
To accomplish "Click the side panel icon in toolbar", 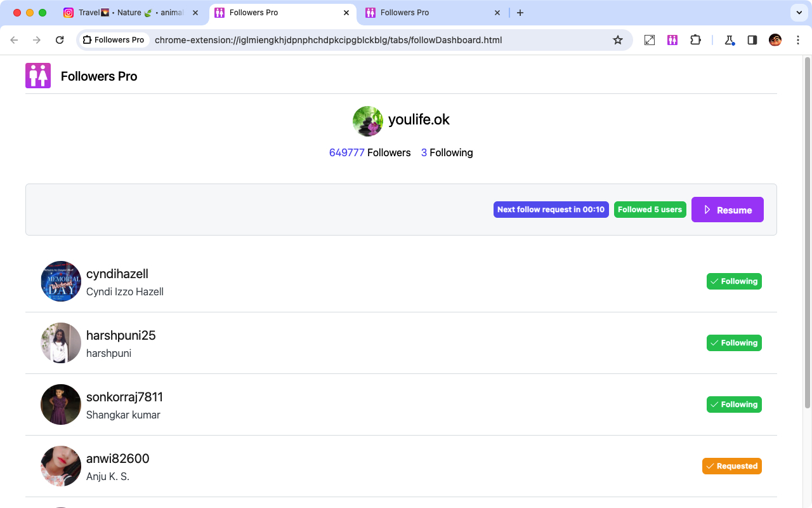I will [x=752, y=39].
